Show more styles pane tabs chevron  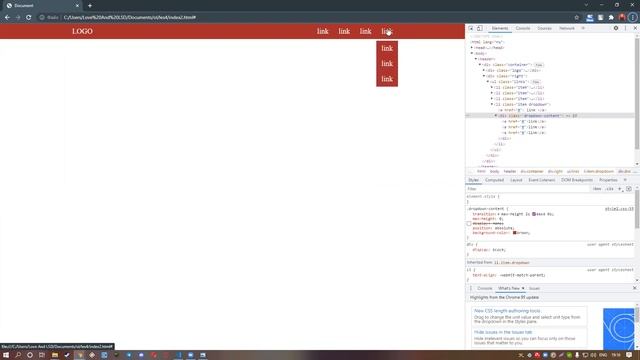point(625,180)
